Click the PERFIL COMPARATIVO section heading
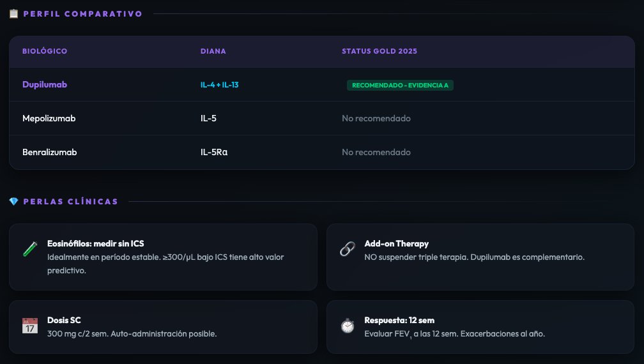This screenshot has height=364, width=644. click(x=83, y=14)
